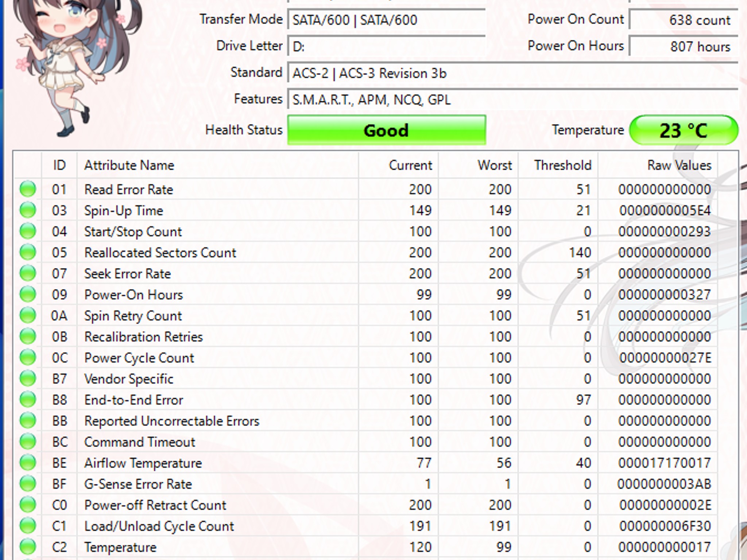The width and height of the screenshot is (747, 560).
Task: Click status icon for G-Sense Error Rate
Action: click(x=28, y=484)
